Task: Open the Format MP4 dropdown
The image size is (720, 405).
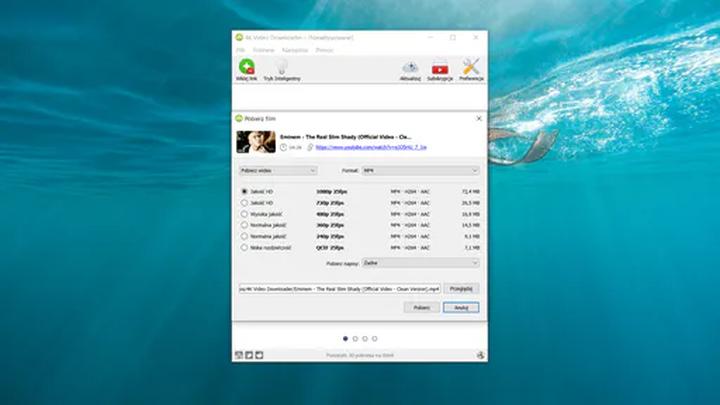Action: 420,171
